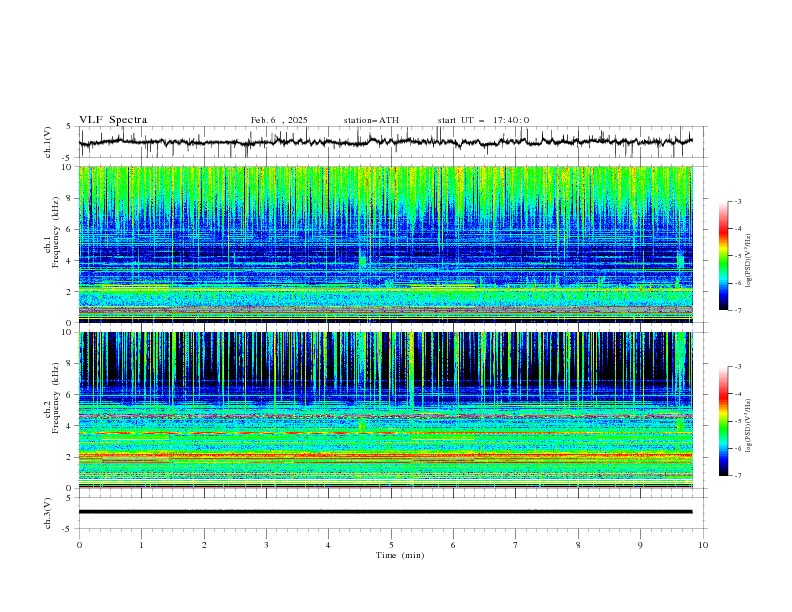Click the ch.1 waveform trace plot
This screenshot has width=792, height=612.
385,142
